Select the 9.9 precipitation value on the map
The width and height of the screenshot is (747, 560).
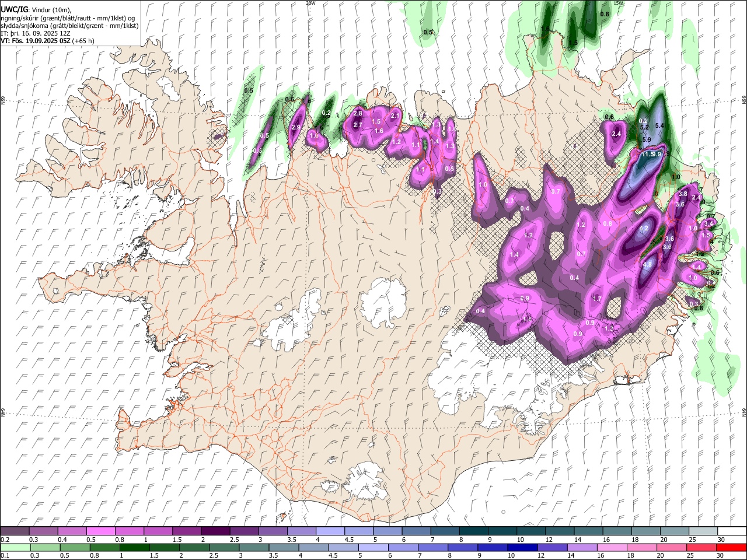point(657,155)
